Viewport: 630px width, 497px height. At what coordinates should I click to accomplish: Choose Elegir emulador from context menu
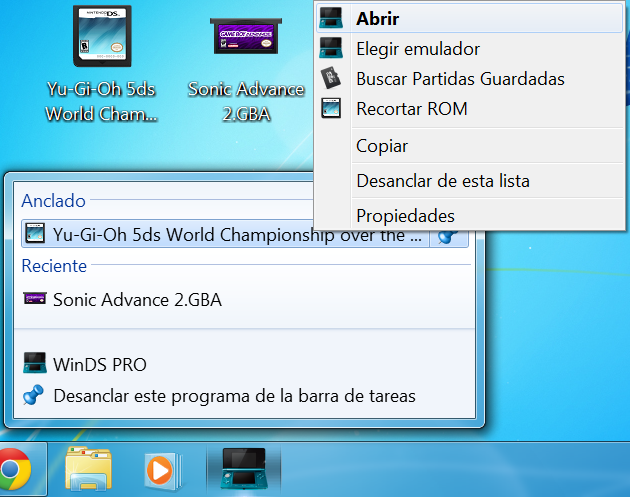[x=470, y=49]
